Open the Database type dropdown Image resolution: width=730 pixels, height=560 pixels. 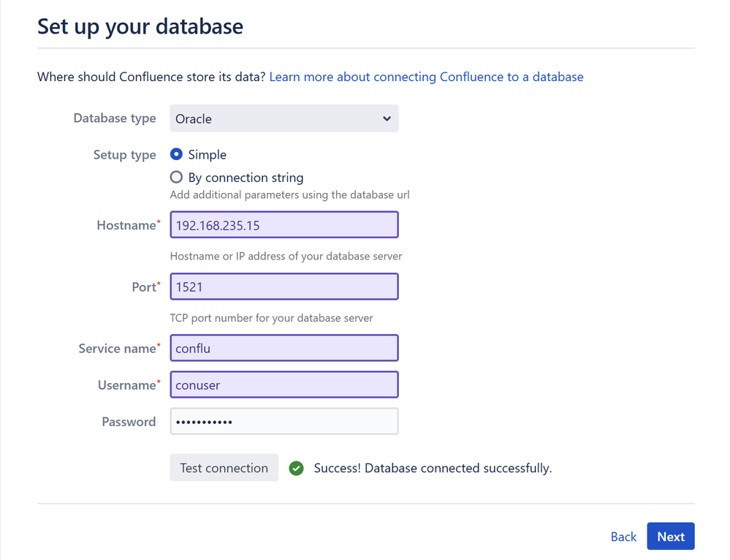pyautogui.click(x=284, y=118)
